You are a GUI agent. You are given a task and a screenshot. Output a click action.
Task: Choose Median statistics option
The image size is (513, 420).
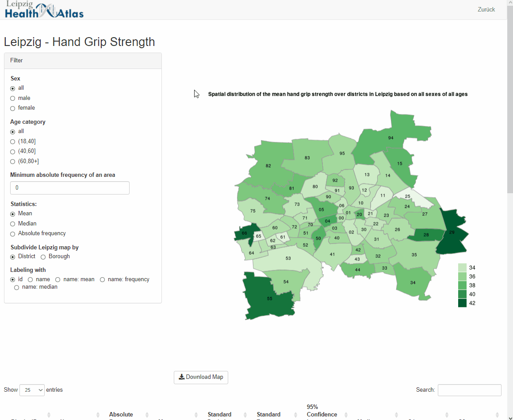click(x=13, y=224)
